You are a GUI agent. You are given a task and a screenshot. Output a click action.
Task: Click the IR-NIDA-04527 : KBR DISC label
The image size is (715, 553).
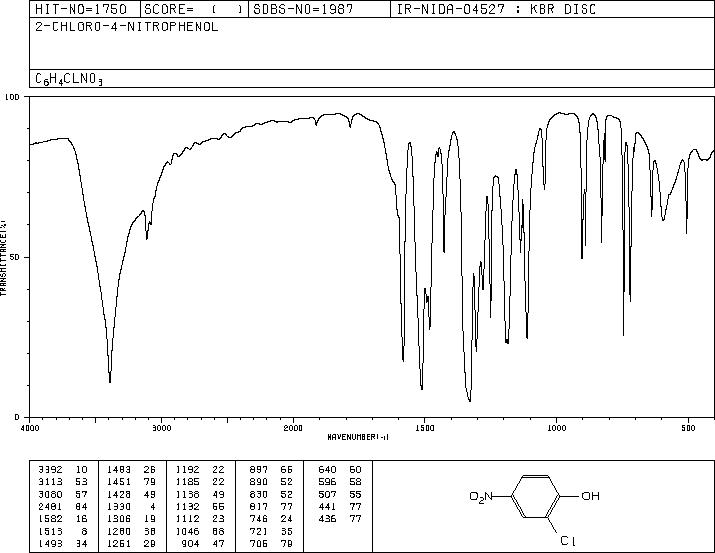[496, 9]
